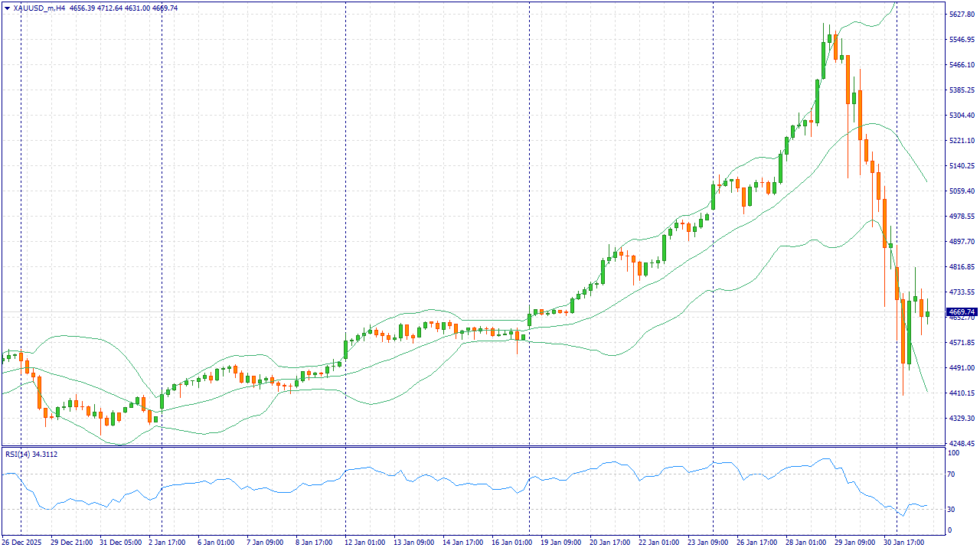Click the 5627.80 price scale label
This screenshot has height=551, width=980.
(x=961, y=15)
